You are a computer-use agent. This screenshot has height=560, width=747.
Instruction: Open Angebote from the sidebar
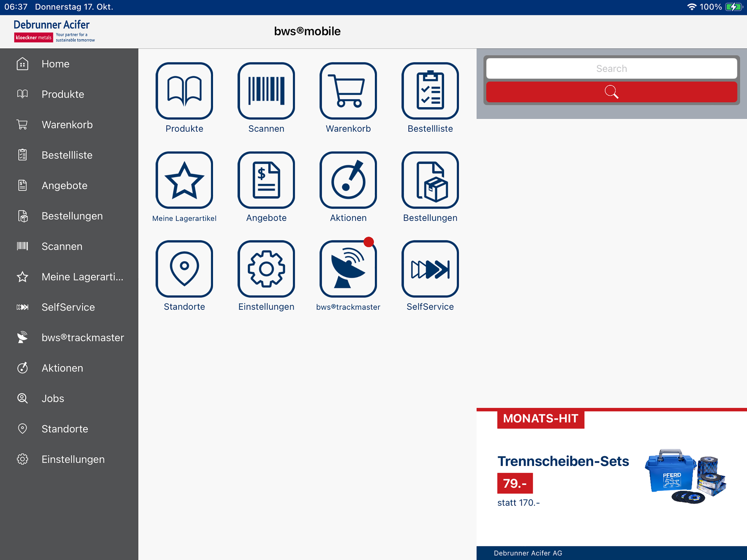64,185
